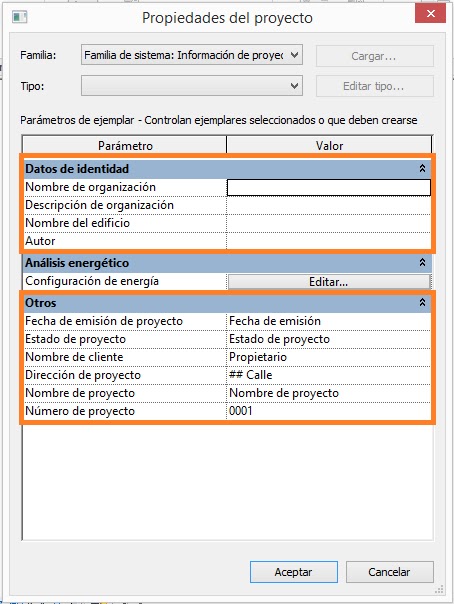Select the Propietario value cell
The height and width of the screenshot is (604, 454).
329,357
